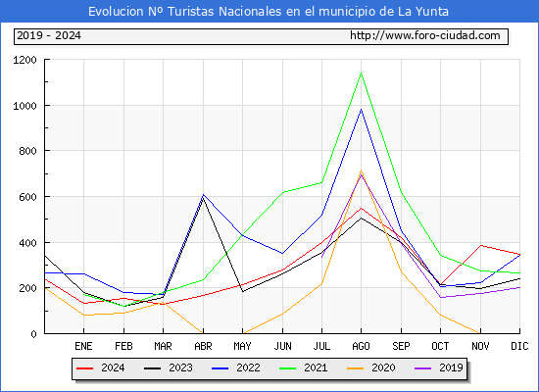Select the '2022' legend label
This screenshot has width=539, height=392.
[248, 367]
